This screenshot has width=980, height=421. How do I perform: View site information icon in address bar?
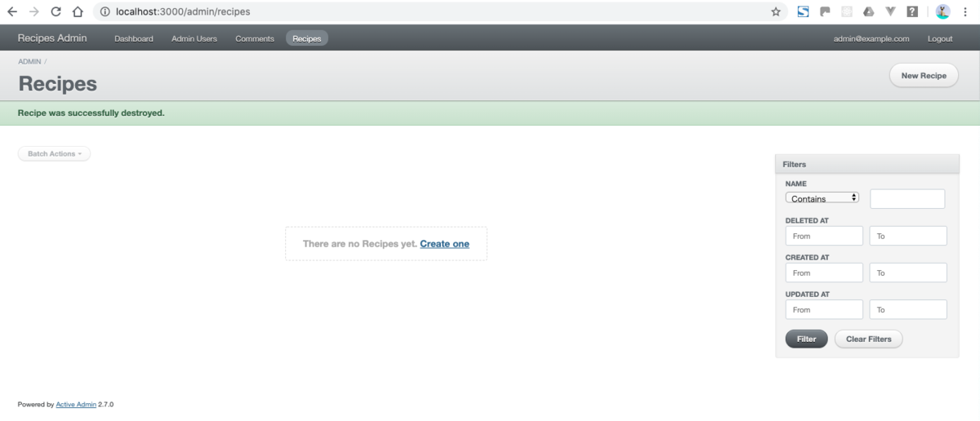tap(105, 12)
